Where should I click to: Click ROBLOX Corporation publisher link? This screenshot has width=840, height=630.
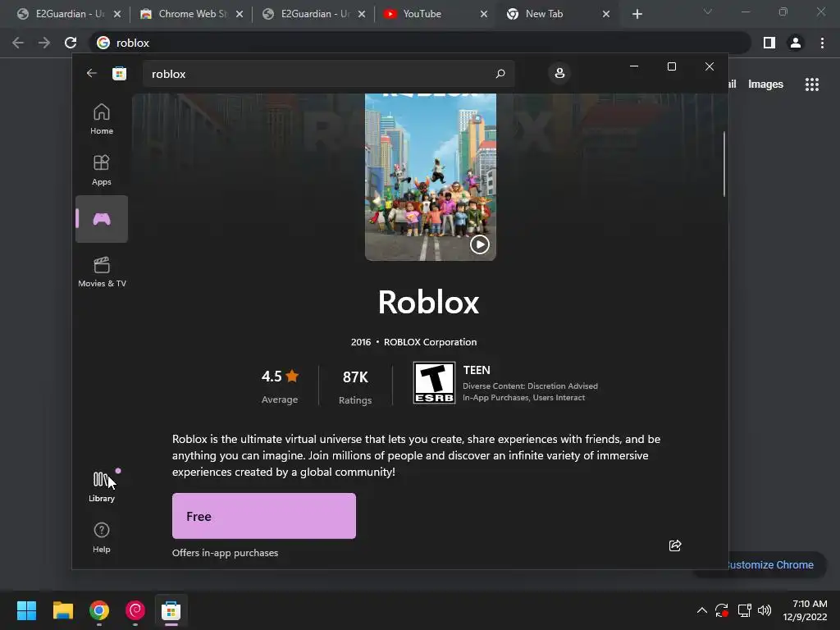[430, 342]
